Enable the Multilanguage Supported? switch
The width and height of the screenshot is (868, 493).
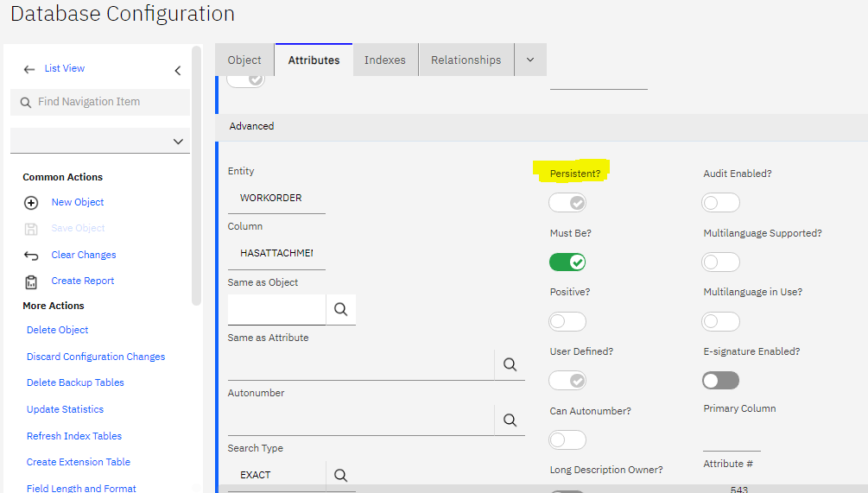721,262
